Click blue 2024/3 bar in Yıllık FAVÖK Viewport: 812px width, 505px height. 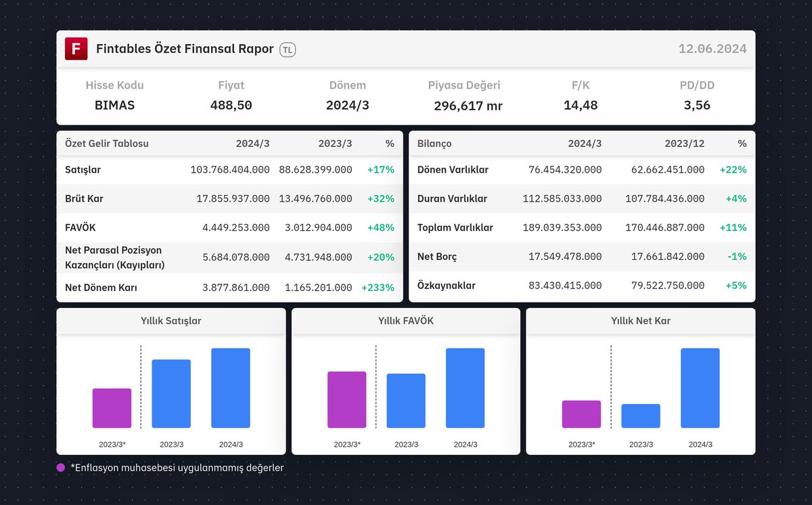466,388
